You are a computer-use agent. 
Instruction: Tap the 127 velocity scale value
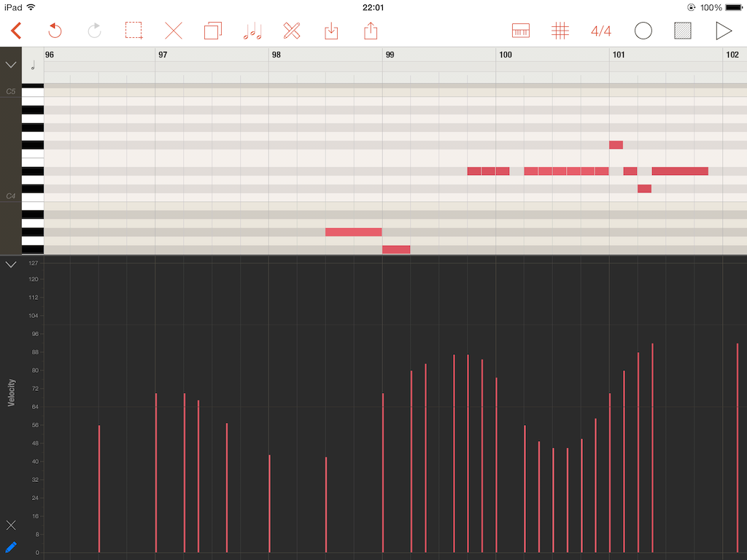pos(34,262)
